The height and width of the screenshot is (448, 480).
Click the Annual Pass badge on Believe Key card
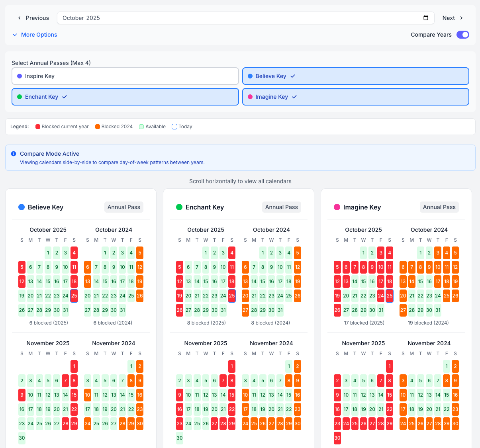point(123,207)
